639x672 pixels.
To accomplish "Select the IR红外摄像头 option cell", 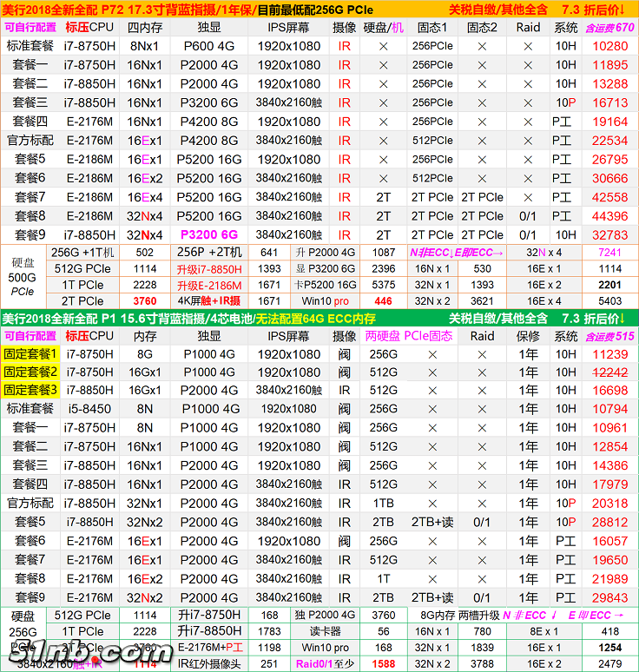I will tap(208, 664).
